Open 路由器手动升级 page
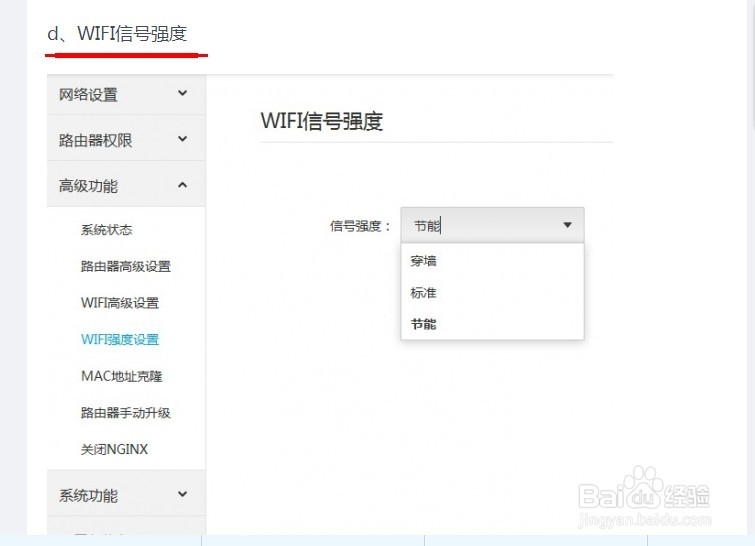 [126, 413]
